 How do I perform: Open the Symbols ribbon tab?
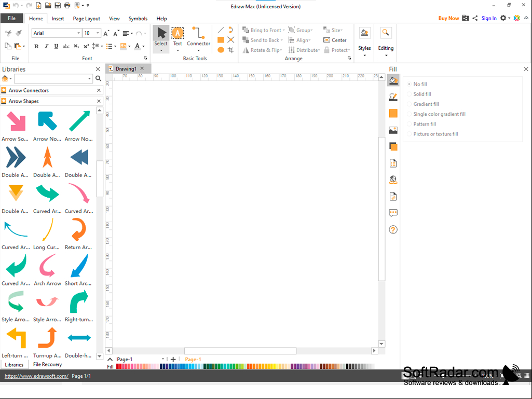coord(138,19)
